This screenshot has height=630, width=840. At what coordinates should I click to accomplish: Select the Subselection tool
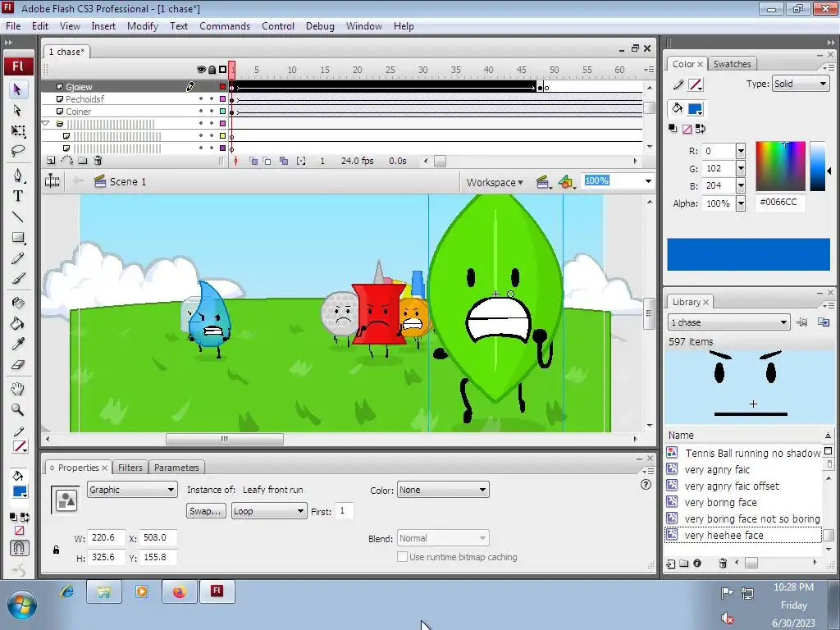[18, 111]
